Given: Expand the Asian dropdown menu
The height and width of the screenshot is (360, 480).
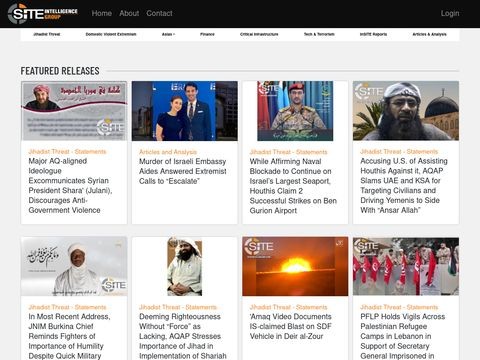Looking at the screenshot, I should pyautogui.click(x=168, y=34).
